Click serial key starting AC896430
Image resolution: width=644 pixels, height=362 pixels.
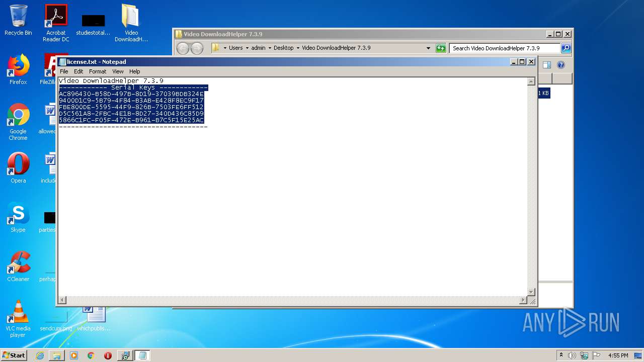pos(131,94)
